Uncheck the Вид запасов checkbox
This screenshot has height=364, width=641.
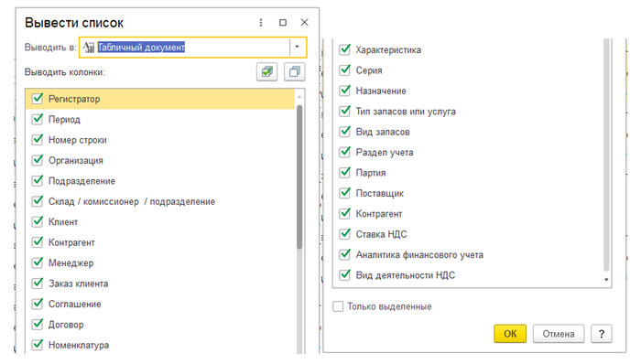pos(345,132)
